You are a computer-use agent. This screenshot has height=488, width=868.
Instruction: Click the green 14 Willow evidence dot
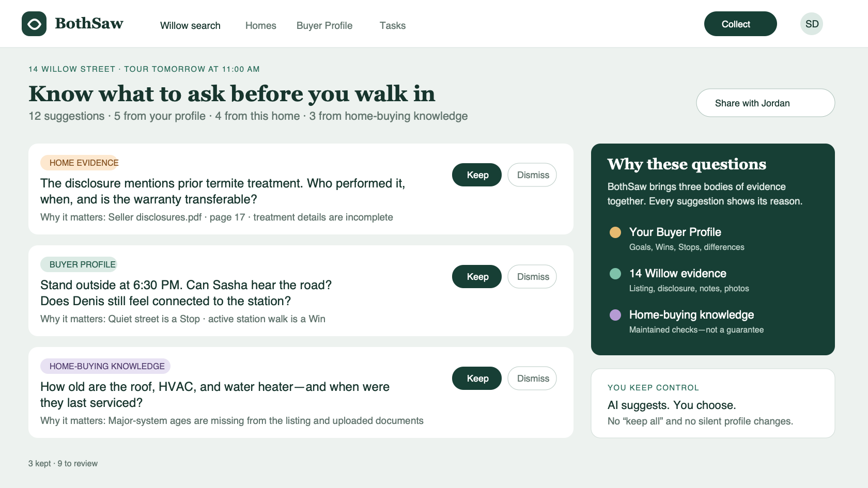(x=615, y=274)
